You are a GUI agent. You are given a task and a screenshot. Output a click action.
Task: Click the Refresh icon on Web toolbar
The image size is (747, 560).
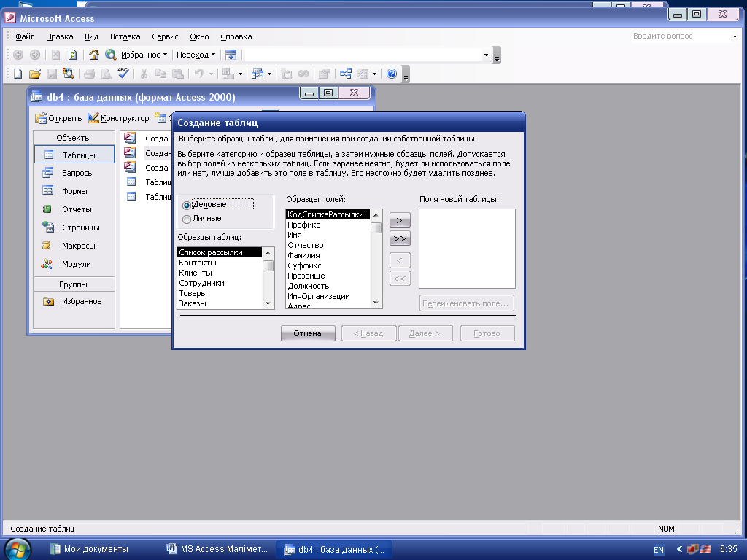point(72,55)
